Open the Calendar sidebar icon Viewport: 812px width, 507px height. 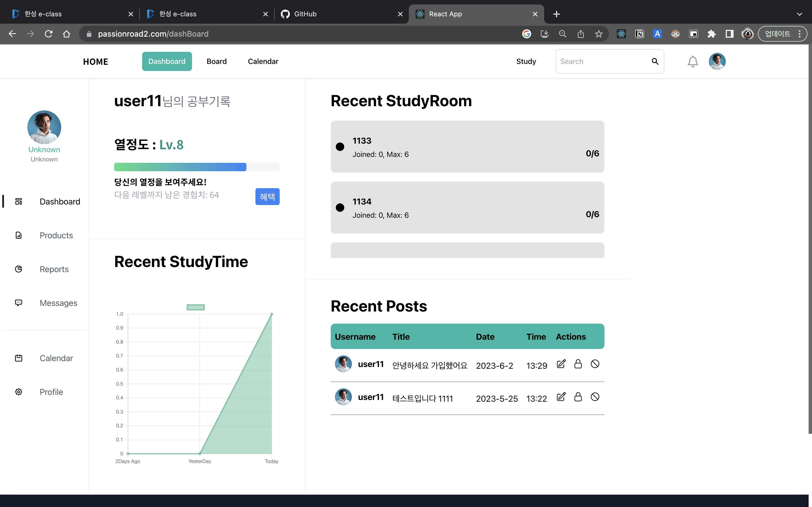pyautogui.click(x=18, y=358)
